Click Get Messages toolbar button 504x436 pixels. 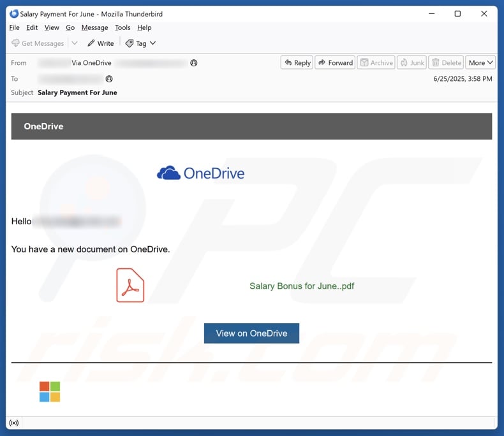[x=38, y=43]
